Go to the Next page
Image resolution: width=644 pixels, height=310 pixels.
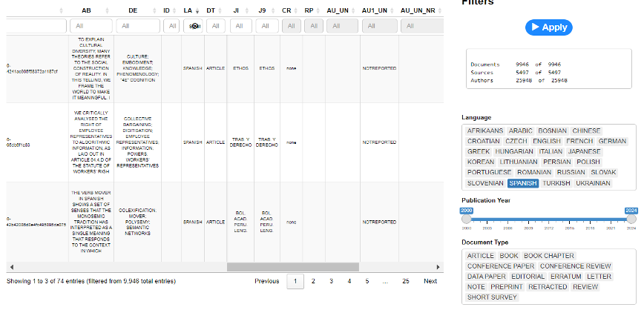tap(430, 281)
